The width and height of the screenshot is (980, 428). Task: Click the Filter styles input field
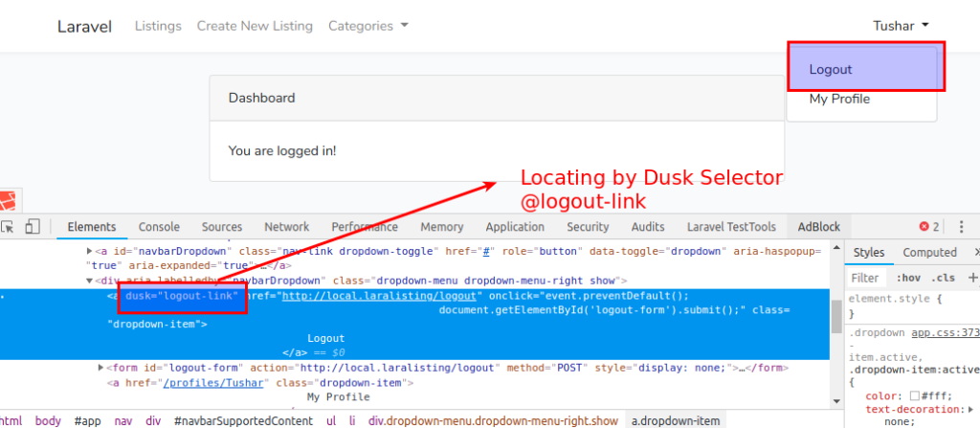click(x=867, y=278)
